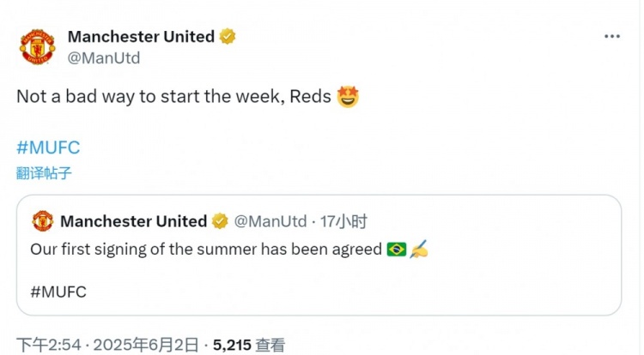Click #MUFC hashtag inside quoted tweet

coord(58,292)
